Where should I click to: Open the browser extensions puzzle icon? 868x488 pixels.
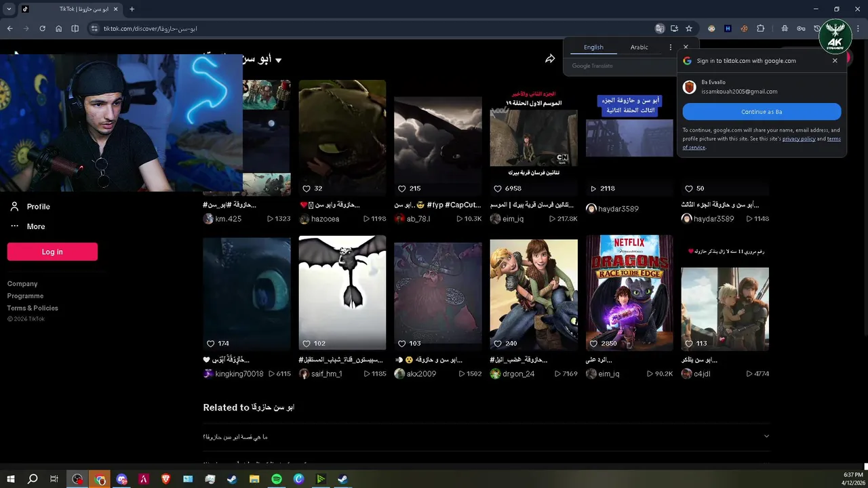(760, 28)
